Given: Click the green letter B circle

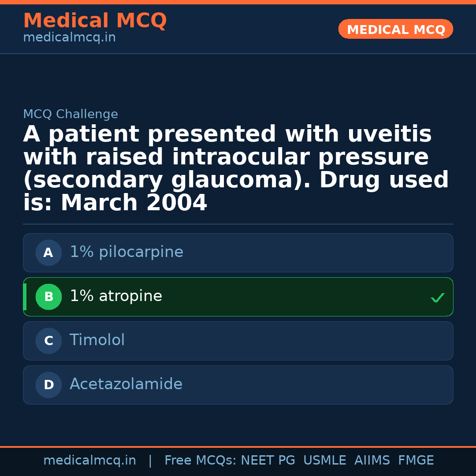Looking at the screenshot, I should tap(48, 297).
